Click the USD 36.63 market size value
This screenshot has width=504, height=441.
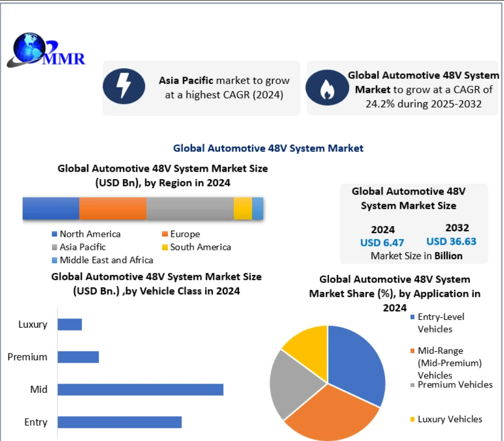click(x=451, y=242)
